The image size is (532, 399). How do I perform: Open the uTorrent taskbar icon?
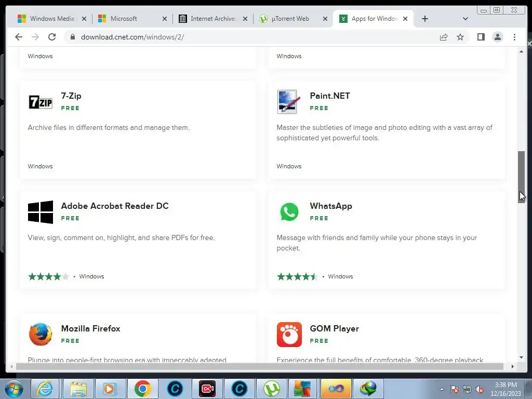(x=271, y=389)
